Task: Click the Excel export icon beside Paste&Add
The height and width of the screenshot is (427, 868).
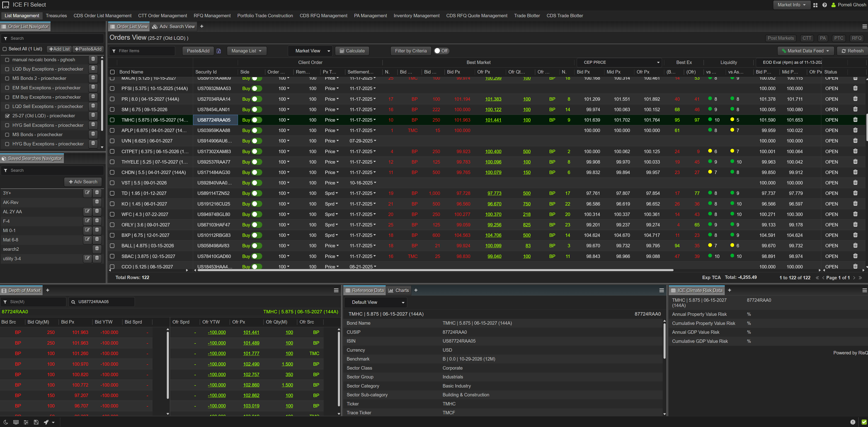Action: (219, 51)
